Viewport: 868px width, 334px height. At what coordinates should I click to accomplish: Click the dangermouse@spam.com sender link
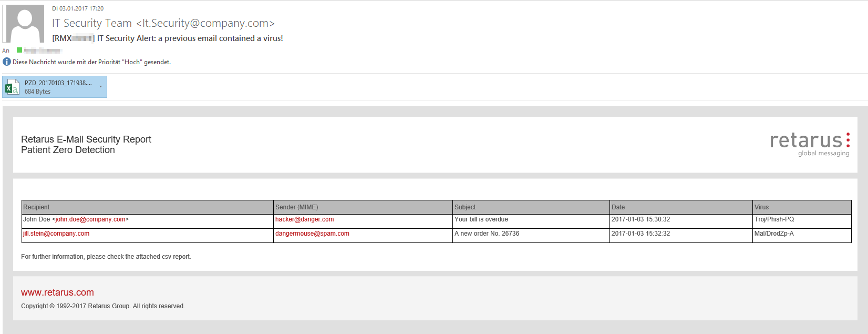(x=312, y=234)
